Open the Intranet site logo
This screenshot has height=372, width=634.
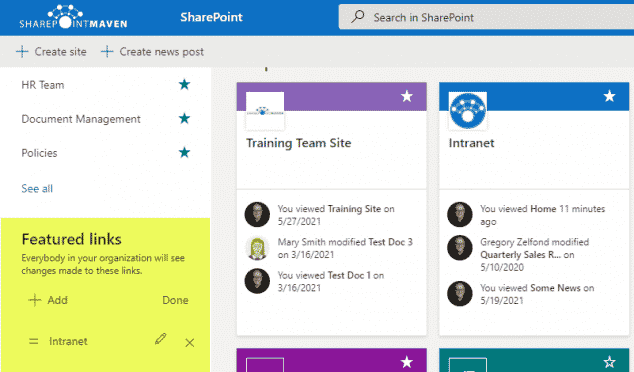[468, 111]
